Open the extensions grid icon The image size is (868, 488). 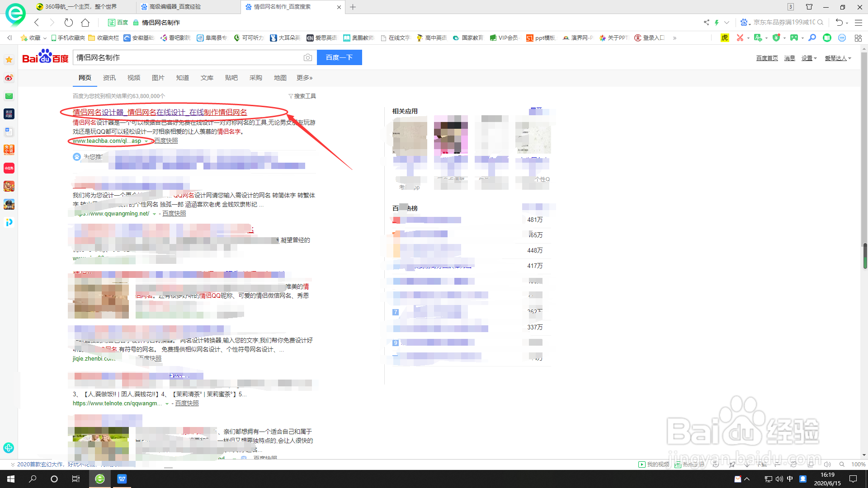858,38
